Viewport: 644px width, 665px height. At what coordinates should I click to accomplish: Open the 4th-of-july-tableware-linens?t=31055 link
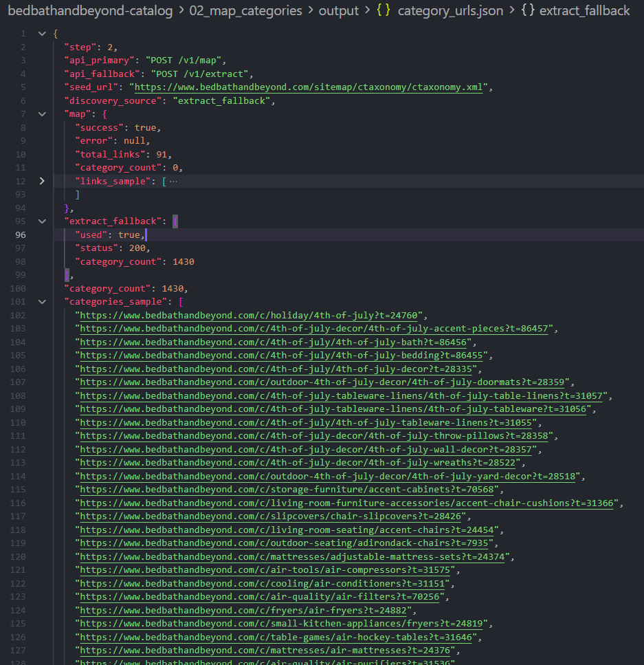click(x=306, y=422)
